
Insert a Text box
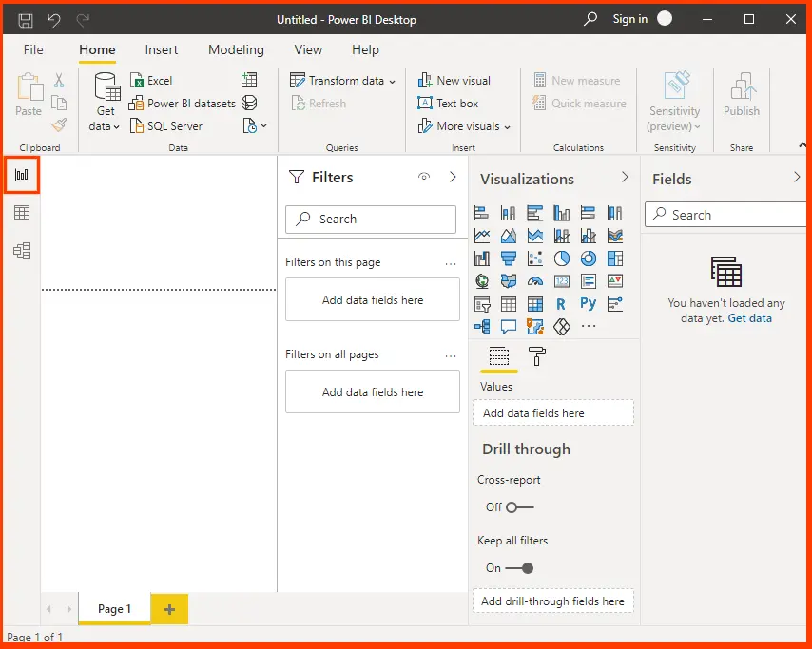click(x=448, y=104)
